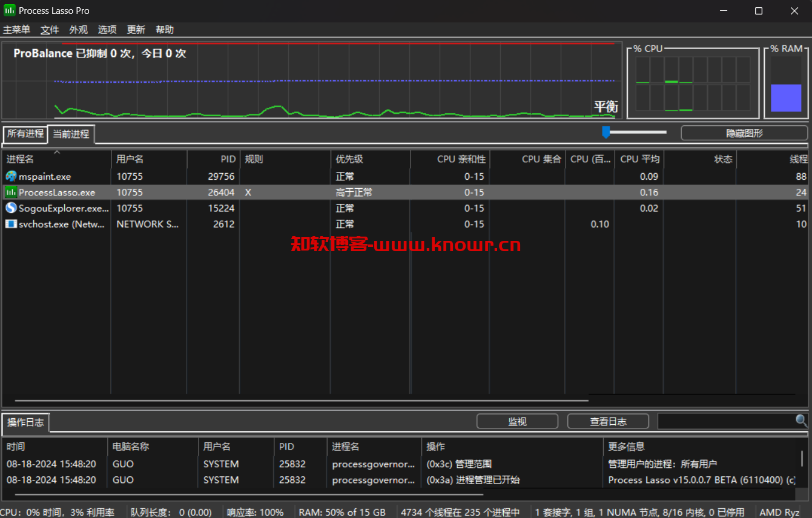The image size is (812, 518).
Task: Open the 外观 menu
Action: [x=78, y=30]
